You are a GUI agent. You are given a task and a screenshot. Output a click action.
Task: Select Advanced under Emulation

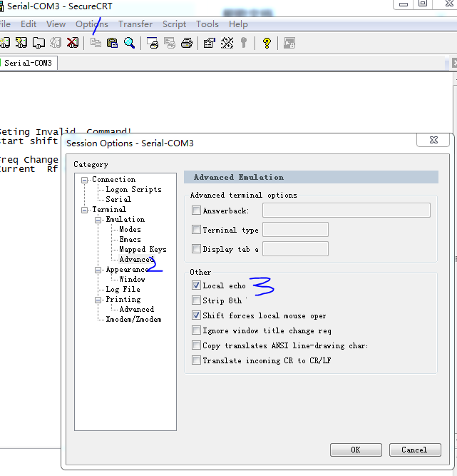point(136,260)
